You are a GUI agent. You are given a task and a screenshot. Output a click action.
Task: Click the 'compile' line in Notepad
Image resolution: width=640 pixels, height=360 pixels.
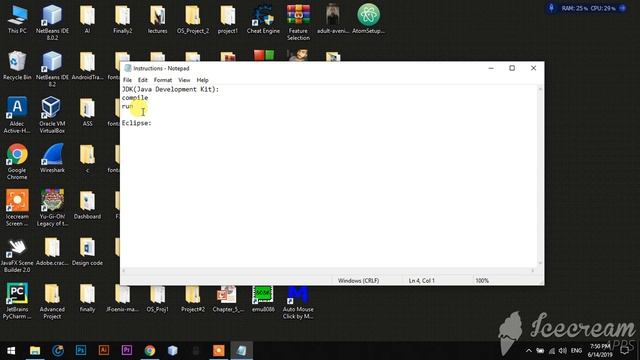click(135, 98)
